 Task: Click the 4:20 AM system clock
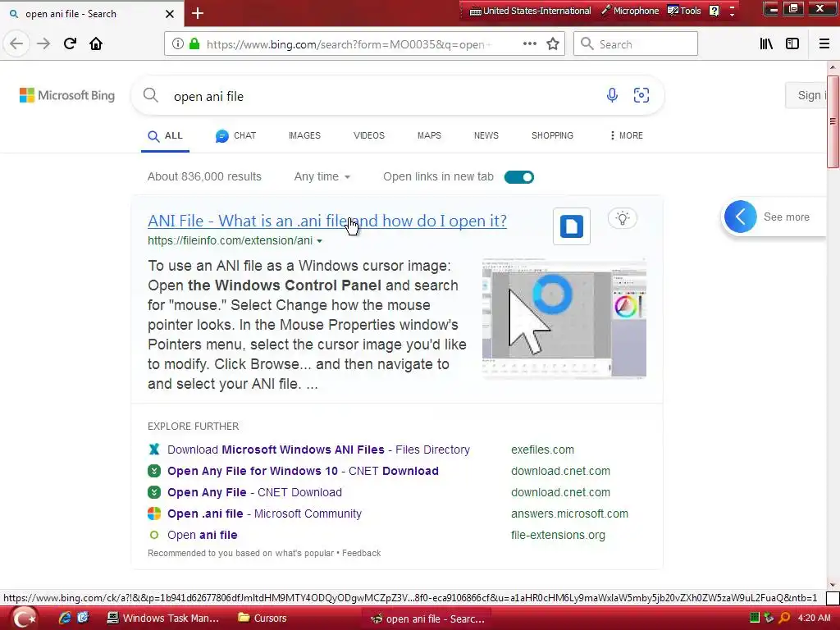click(x=815, y=618)
